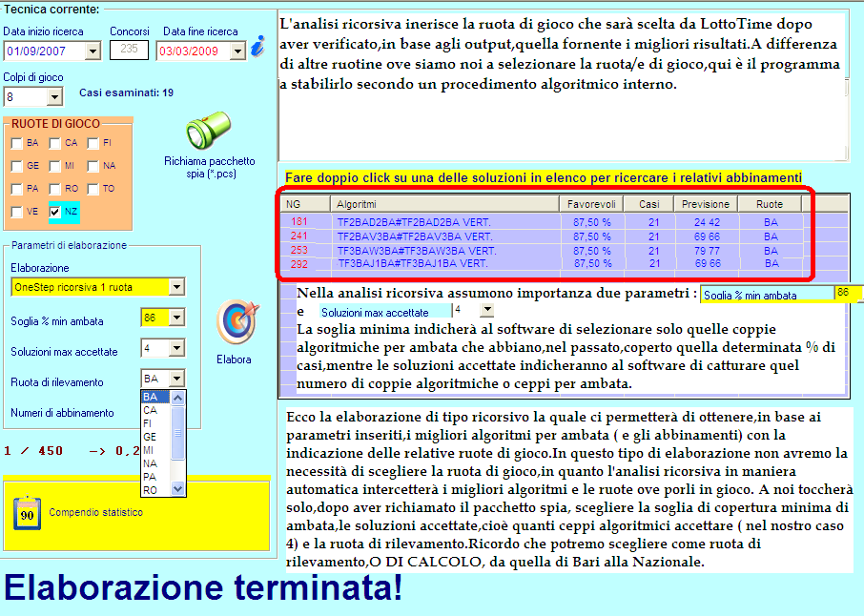Collapse the Ruota di rilevamento dropdown arrow
The width and height of the screenshot is (864, 616).
tap(176, 379)
